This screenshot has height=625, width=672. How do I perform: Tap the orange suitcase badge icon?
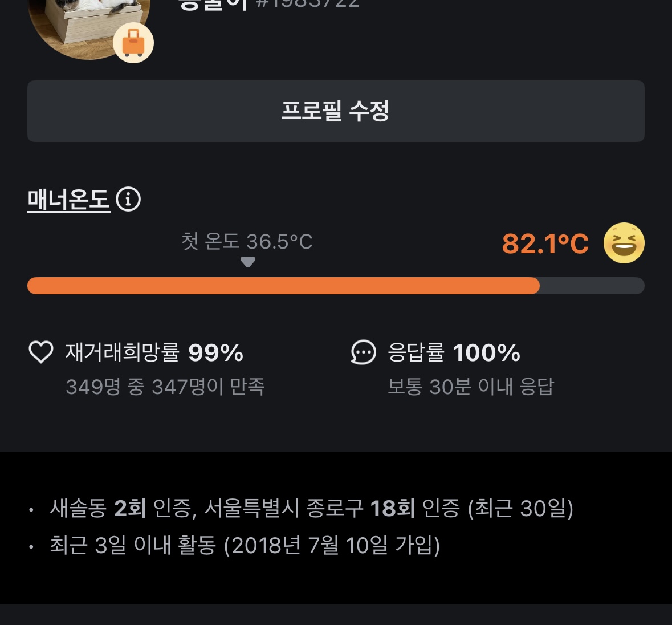point(133,43)
